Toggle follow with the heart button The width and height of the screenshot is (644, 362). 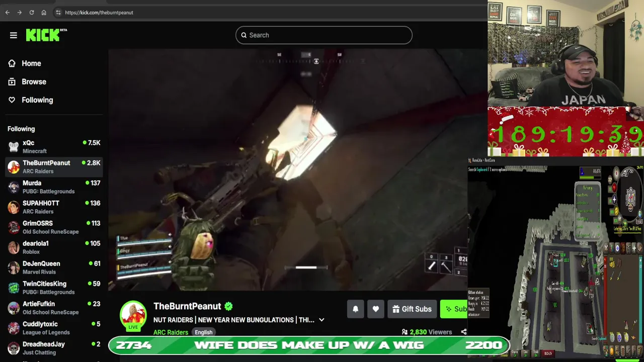375,309
